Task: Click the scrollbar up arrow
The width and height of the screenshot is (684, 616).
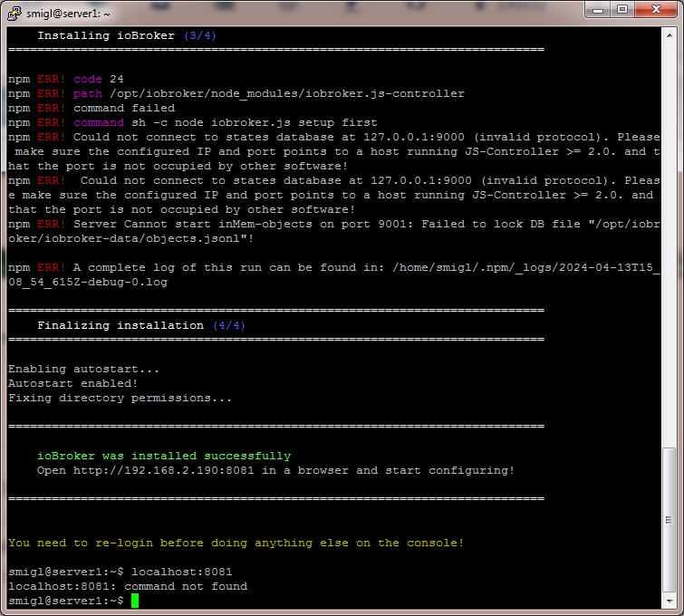Action: coord(670,35)
